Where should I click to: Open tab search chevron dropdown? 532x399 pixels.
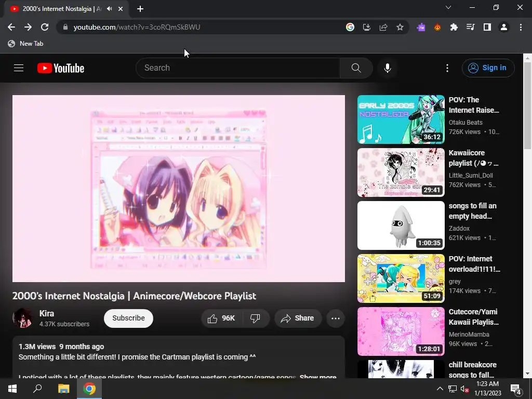(x=448, y=7)
